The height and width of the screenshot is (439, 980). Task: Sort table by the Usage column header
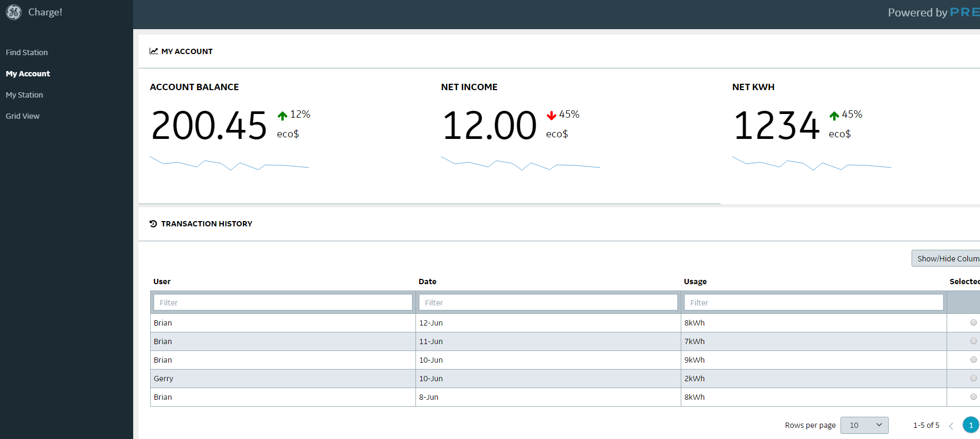point(695,282)
